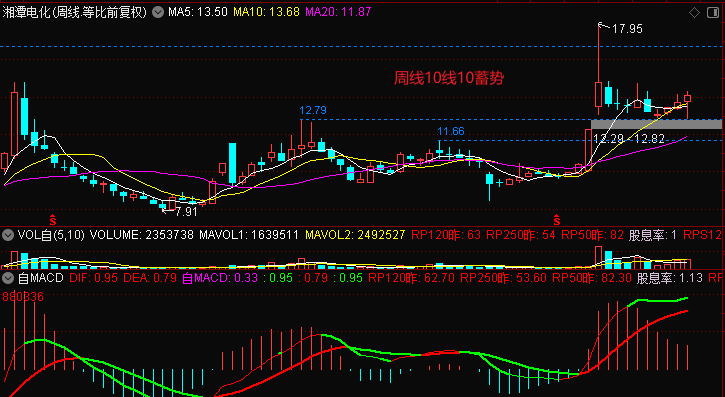Click the MA10: 13.68 label
The height and width of the screenshot is (397, 725).
pos(266,12)
